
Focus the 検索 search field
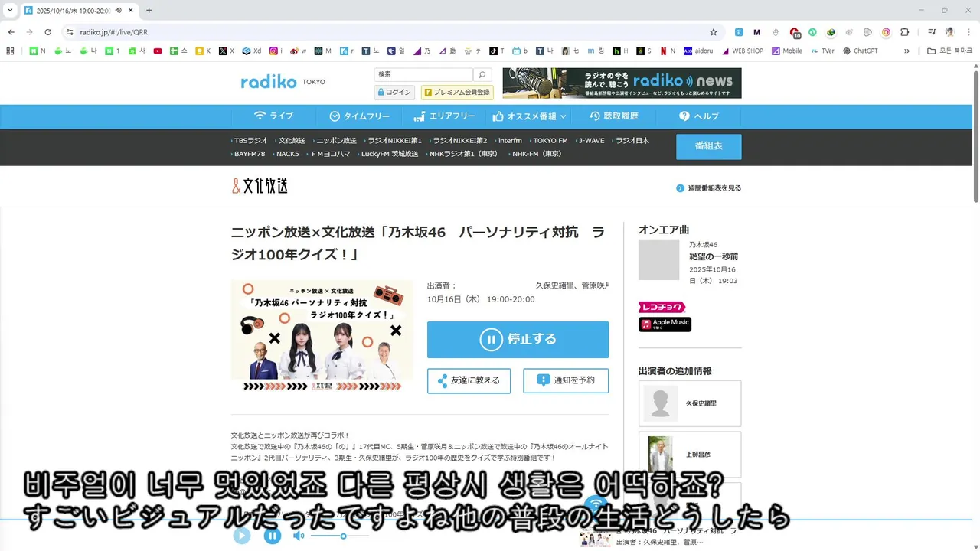click(423, 74)
